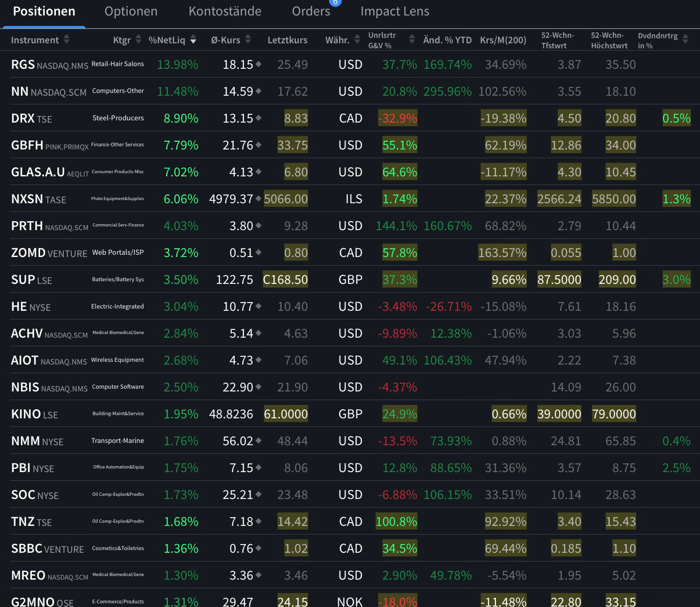Open the Impact Lens tab
This screenshot has width=700, height=607.
(395, 11)
